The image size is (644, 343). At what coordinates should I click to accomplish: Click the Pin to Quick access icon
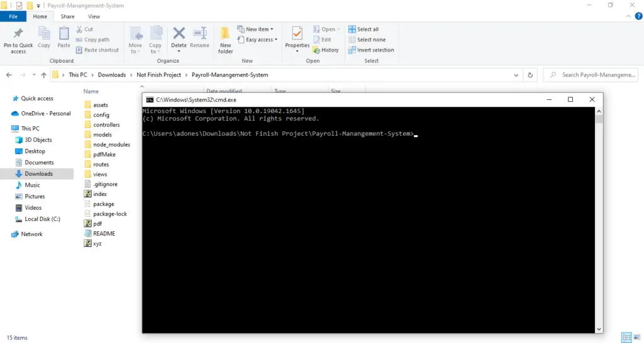(18, 35)
